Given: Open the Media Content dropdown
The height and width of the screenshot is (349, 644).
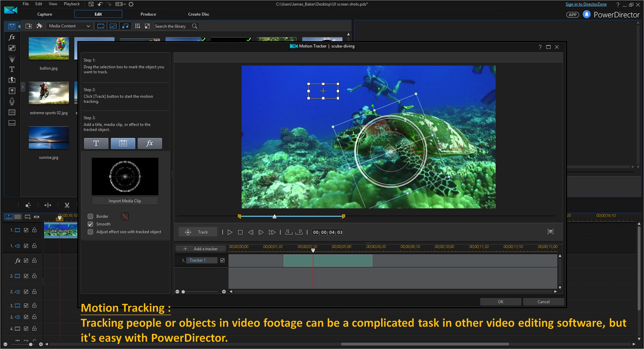Looking at the screenshot, I should tap(69, 26).
